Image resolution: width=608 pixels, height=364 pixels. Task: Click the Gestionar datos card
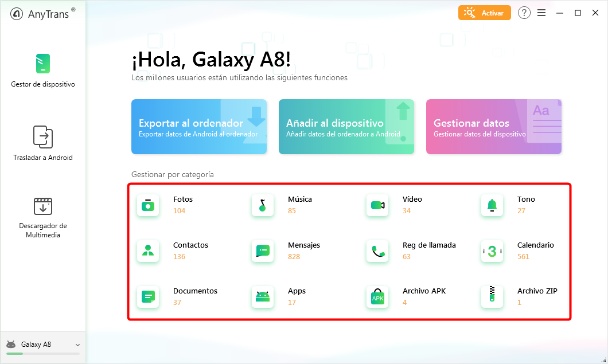point(494,127)
